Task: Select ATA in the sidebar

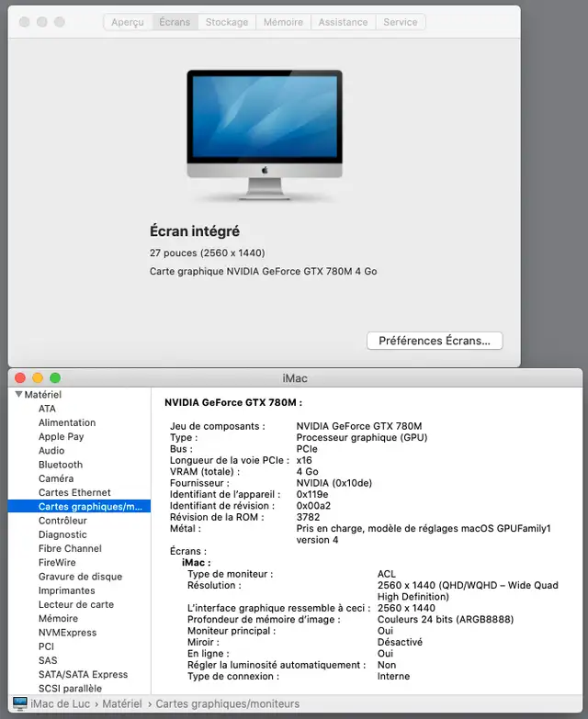Action: (x=47, y=409)
